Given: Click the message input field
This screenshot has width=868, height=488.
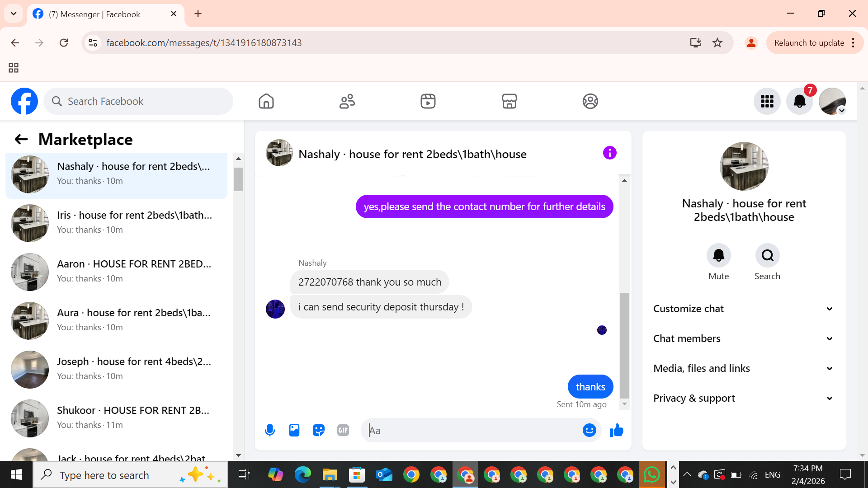Looking at the screenshot, I should click(472, 431).
